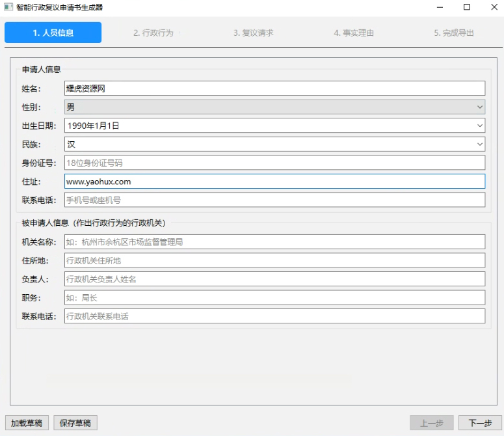Image resolution: width=504 pixels, height=436 pixels.
Task: Focus the 手机号或座机号 phone field
Action: tap(274, 200)
